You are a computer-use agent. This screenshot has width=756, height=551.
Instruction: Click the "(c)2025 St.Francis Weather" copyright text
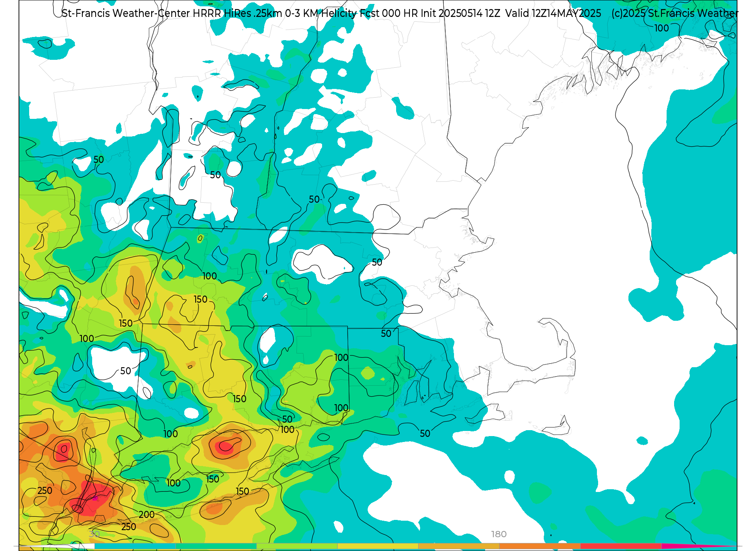tap(675, 13)
